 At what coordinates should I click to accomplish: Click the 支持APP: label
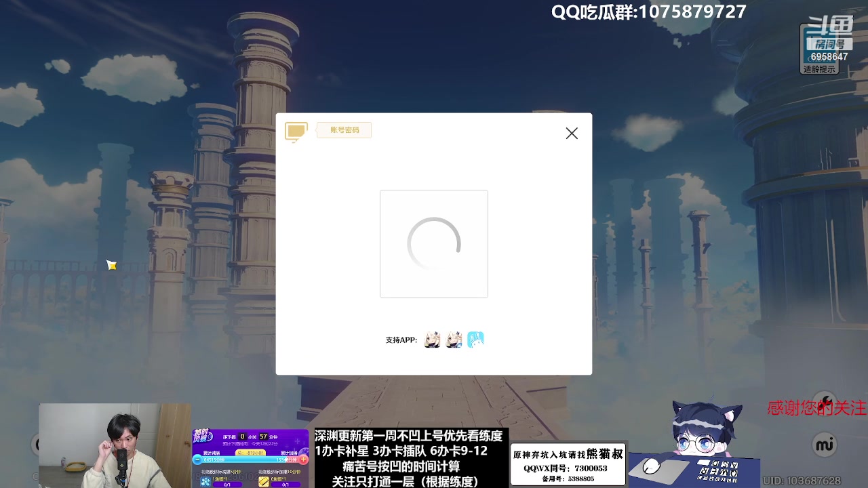click(401, 340)
